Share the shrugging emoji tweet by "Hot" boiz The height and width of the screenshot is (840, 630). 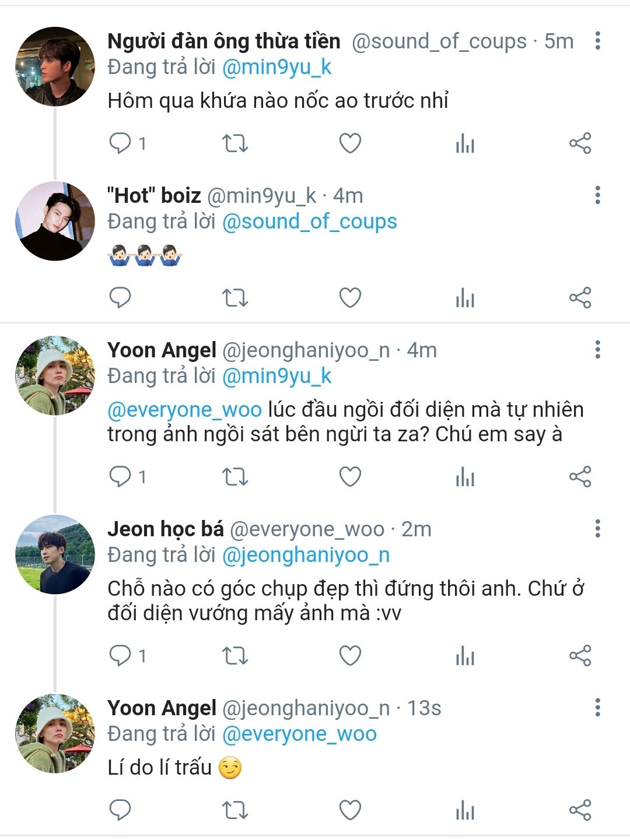point(580,298)
